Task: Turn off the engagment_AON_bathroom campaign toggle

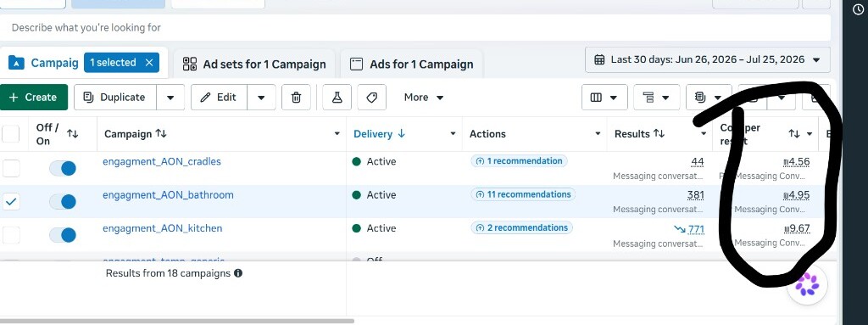Action: pos(63,202)
